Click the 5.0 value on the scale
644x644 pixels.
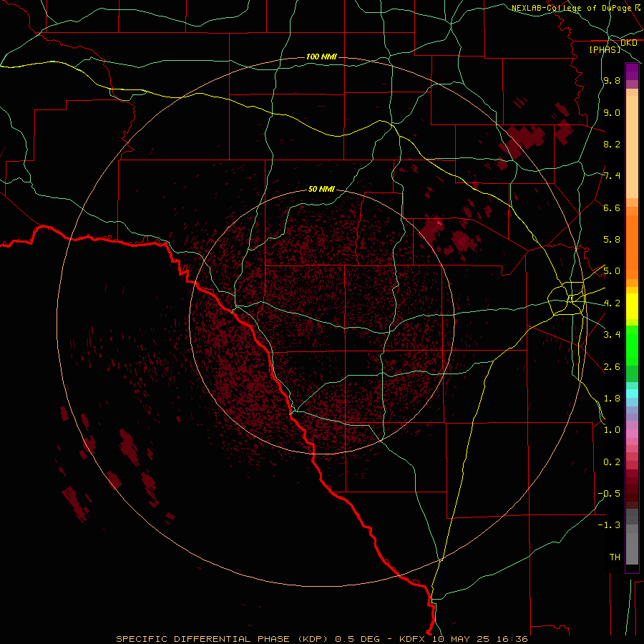[612, 271]
